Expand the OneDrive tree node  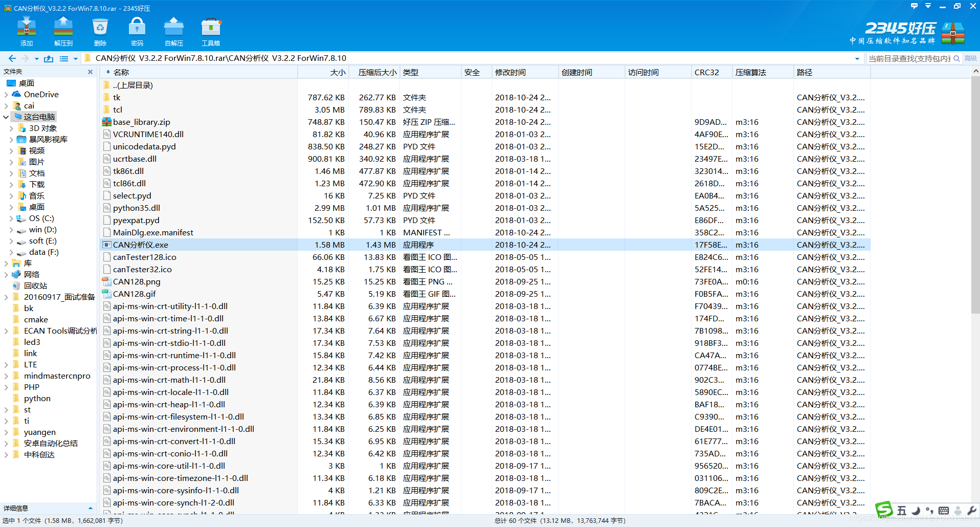[6, 95]
